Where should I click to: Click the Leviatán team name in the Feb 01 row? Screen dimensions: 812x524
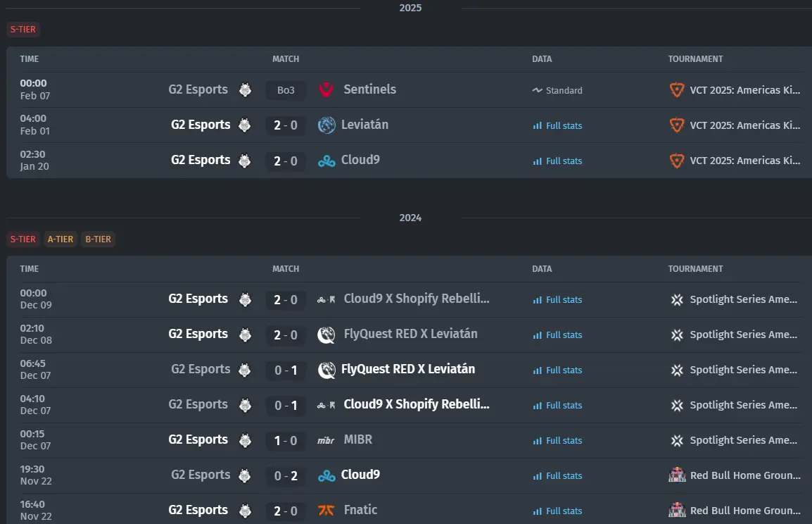tap(364, 125)
